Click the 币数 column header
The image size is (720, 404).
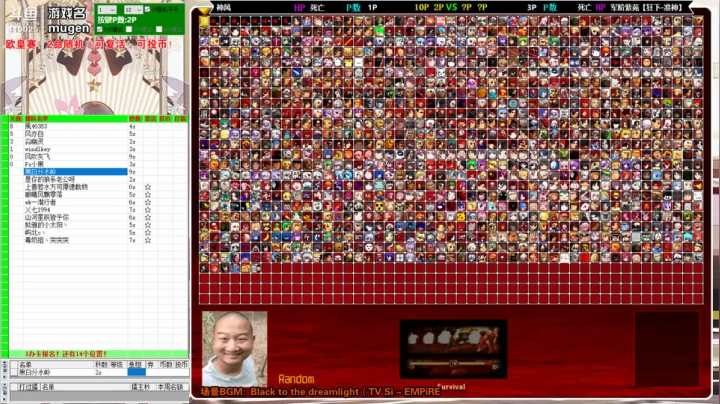165,365
